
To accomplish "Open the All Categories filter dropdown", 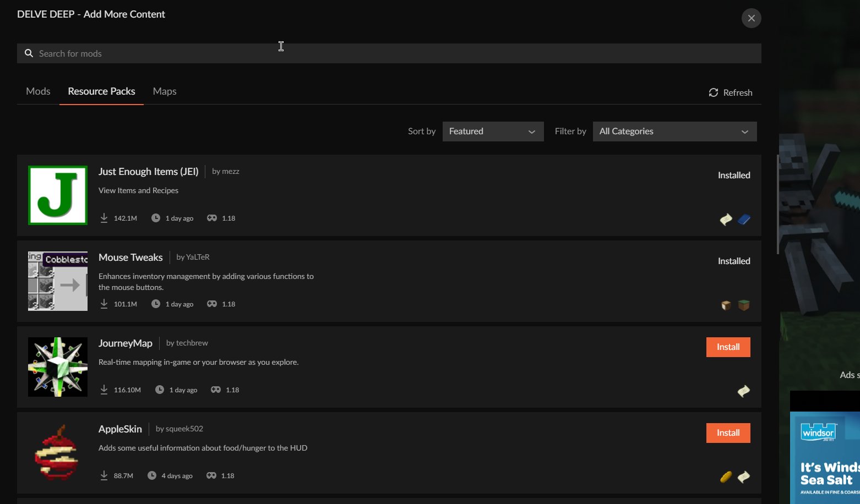I will (674, 132).
